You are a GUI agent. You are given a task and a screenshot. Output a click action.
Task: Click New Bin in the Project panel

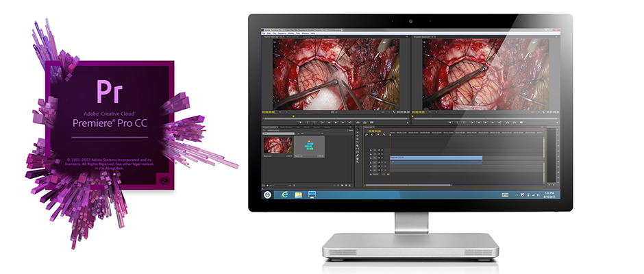(342, 185)
